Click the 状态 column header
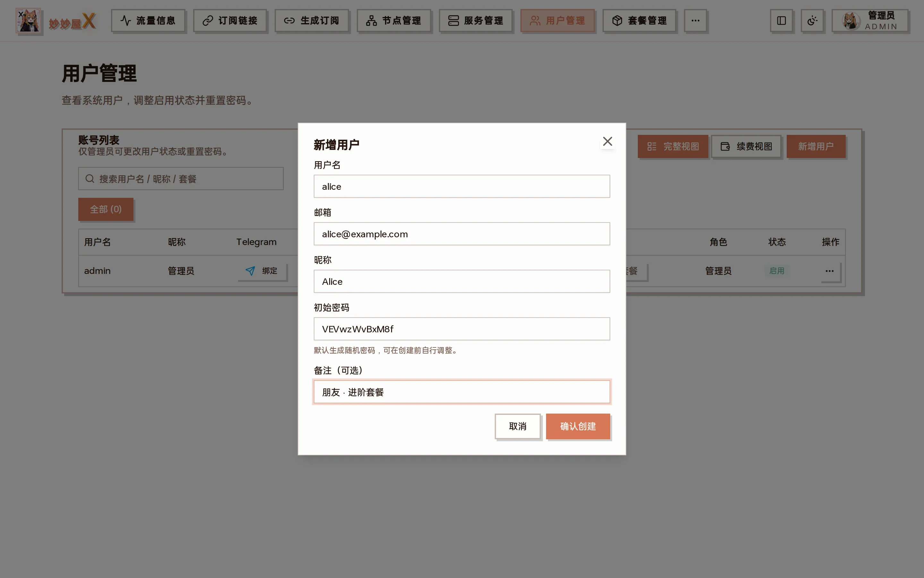 (x=777, y=242)
